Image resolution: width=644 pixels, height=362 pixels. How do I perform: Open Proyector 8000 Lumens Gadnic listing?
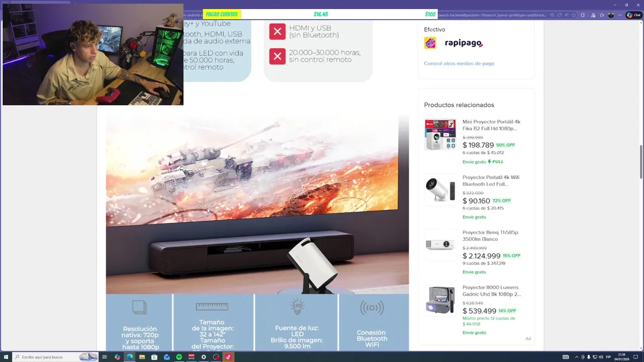(492, 291)
